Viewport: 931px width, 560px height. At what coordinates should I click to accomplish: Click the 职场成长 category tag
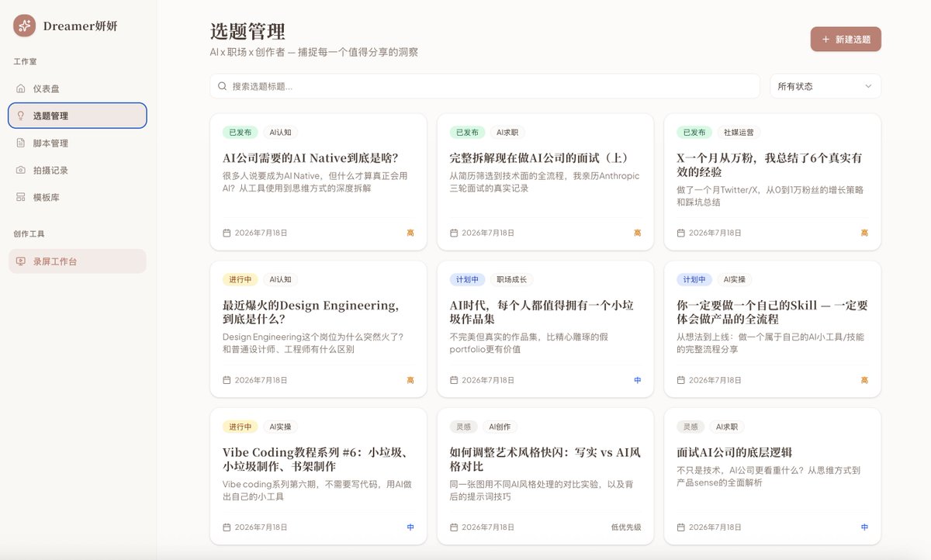coord(512,279)
